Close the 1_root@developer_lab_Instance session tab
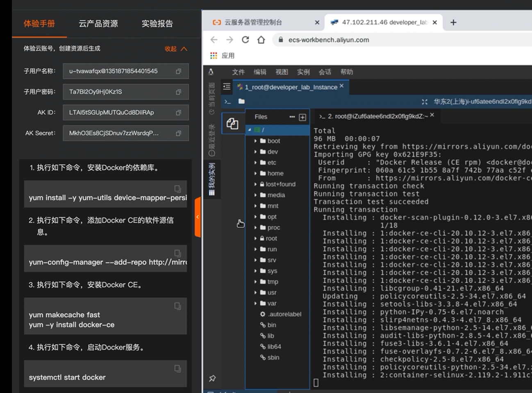 [x=342, y=86]
